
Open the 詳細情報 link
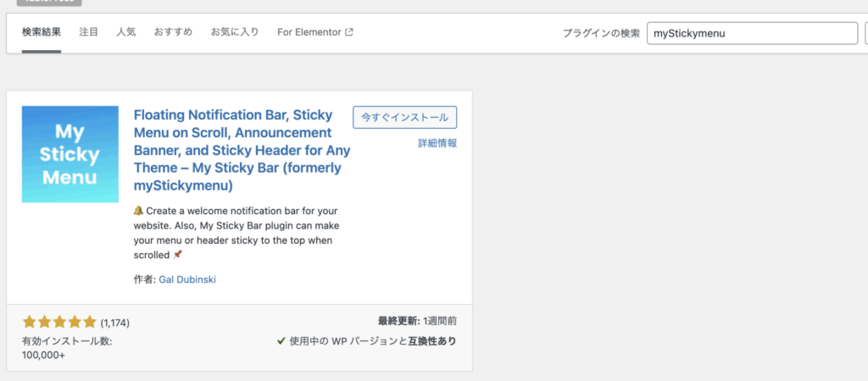click(437, 143)
